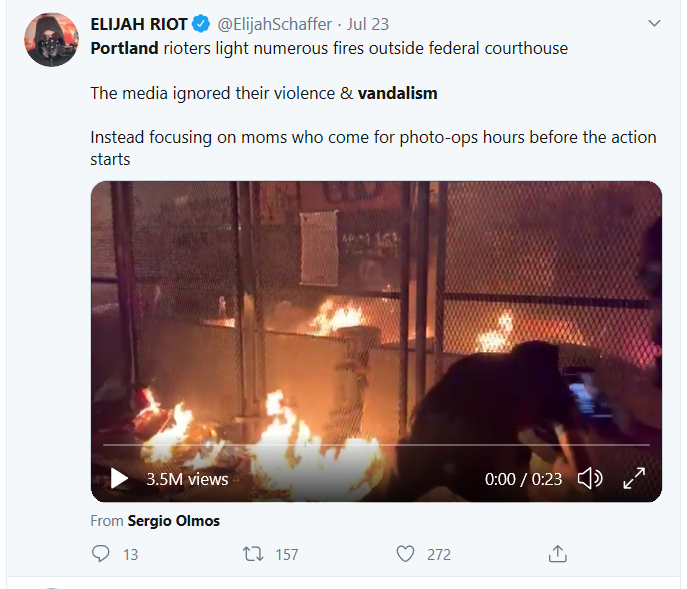Click the reply speech bubble icon
The width and height of the screenshot is (687, 589).
click(100, 553)
